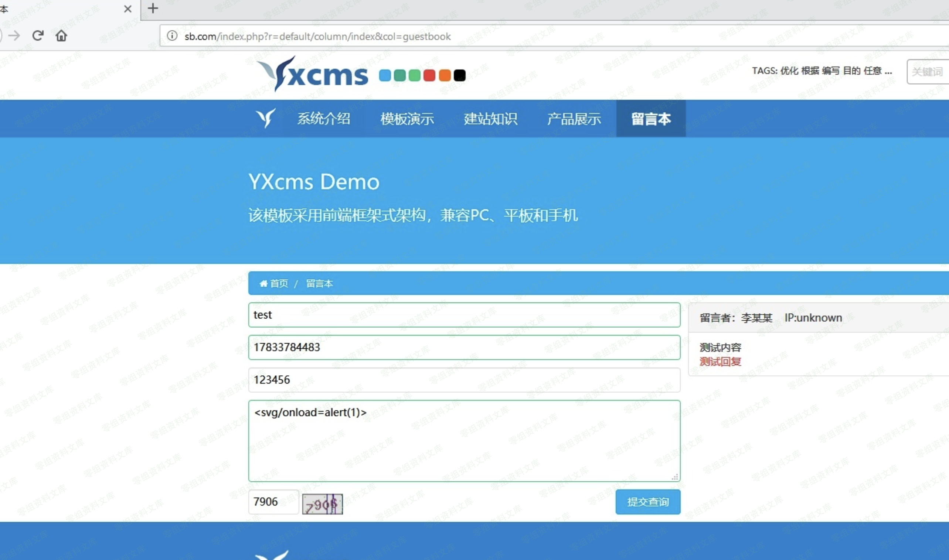The image size is (949, 560).
Task: Click the home icon in breadcrumb
Action: click(263, 283)
